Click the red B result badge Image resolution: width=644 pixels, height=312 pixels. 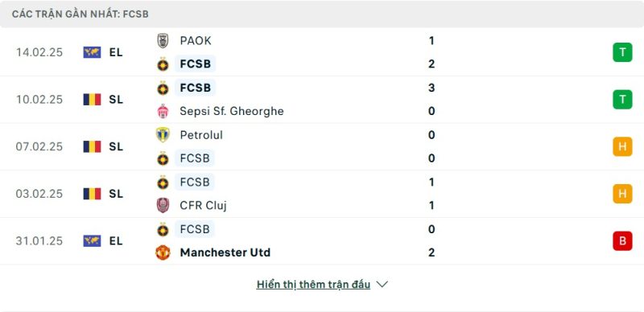[x=622, y=241]
